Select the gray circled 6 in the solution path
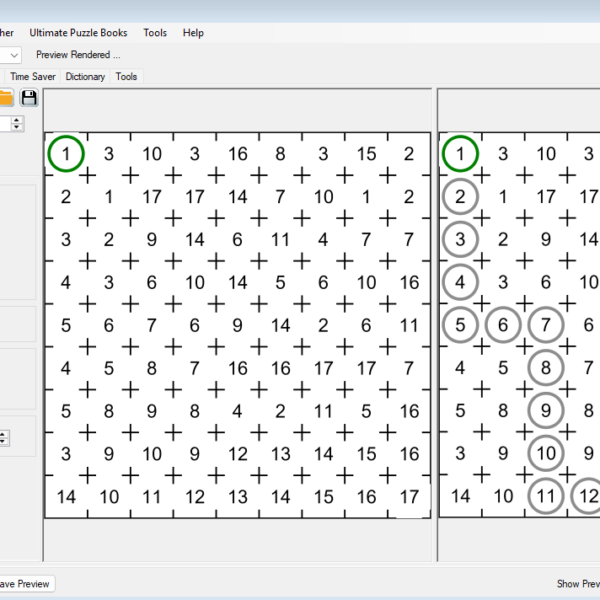This screenshot has width=600, height=600. 503,325
